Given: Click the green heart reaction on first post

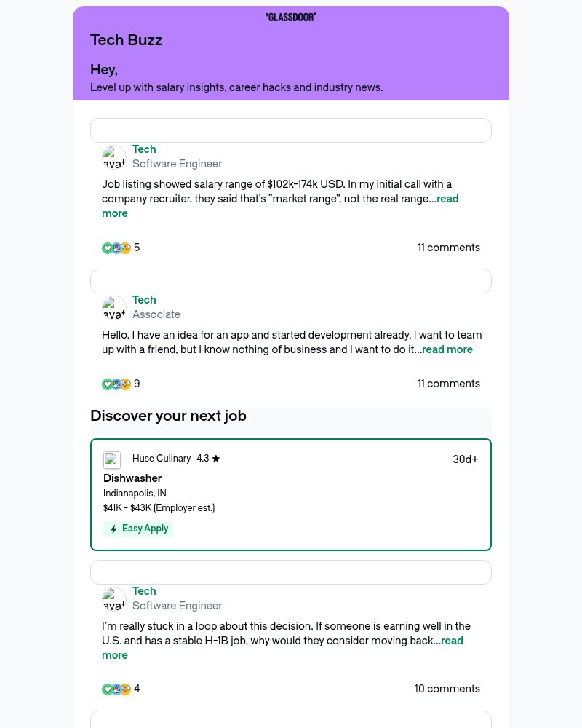Looking at the screenshot, I should 107,248.
